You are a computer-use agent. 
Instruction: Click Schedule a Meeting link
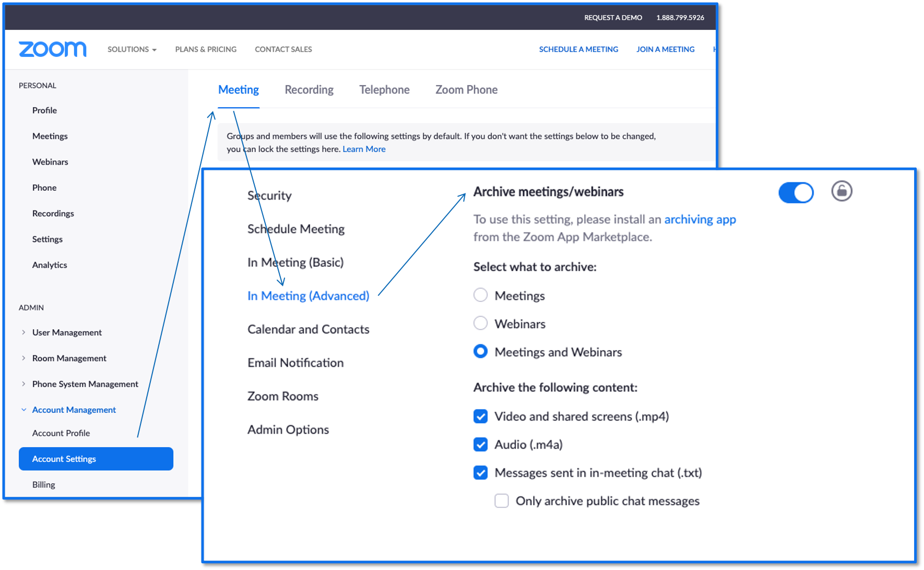[x=578, y=49]
